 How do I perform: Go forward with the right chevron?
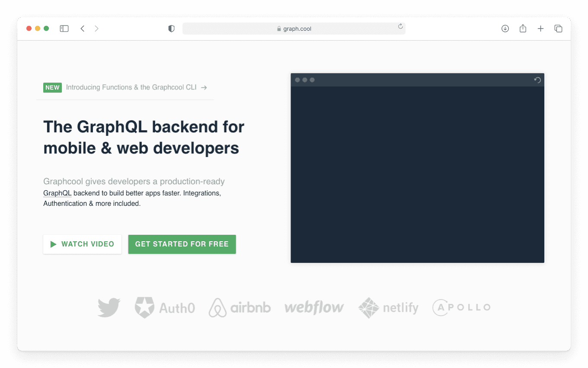96,29
